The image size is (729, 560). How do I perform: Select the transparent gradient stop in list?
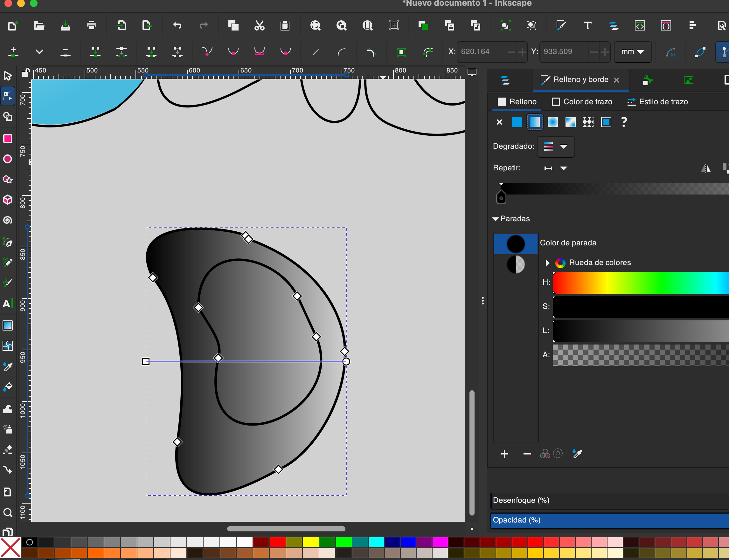[x=516, y=265]
